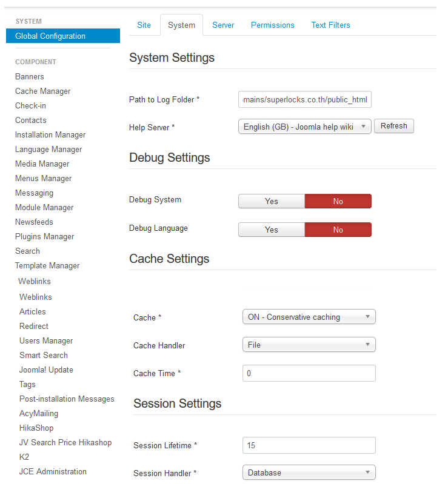Open Newsfeeds component link
This screenshot has height=484, width=448.
tap(34, 222)
